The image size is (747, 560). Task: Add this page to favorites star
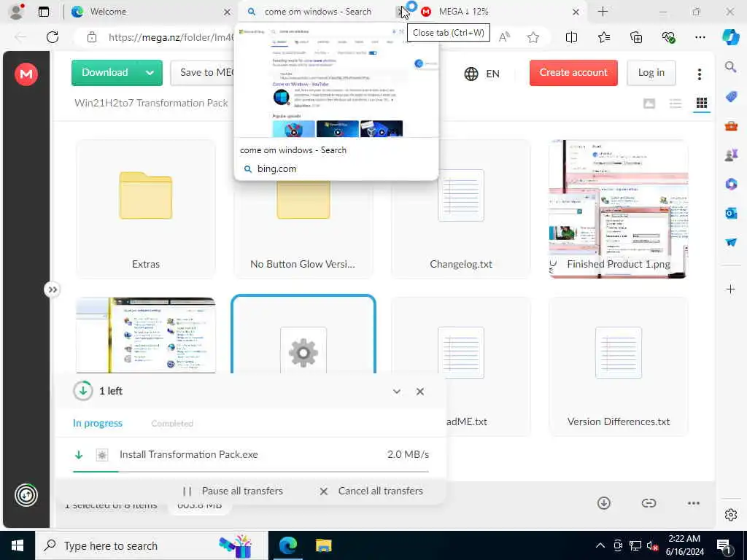point(533,37)
